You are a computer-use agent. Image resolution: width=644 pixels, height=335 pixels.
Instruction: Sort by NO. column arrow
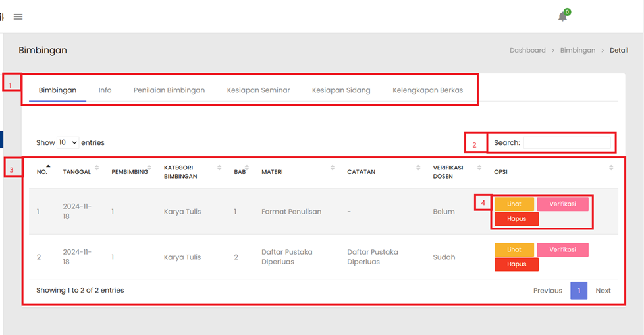(x=48, y=167)
